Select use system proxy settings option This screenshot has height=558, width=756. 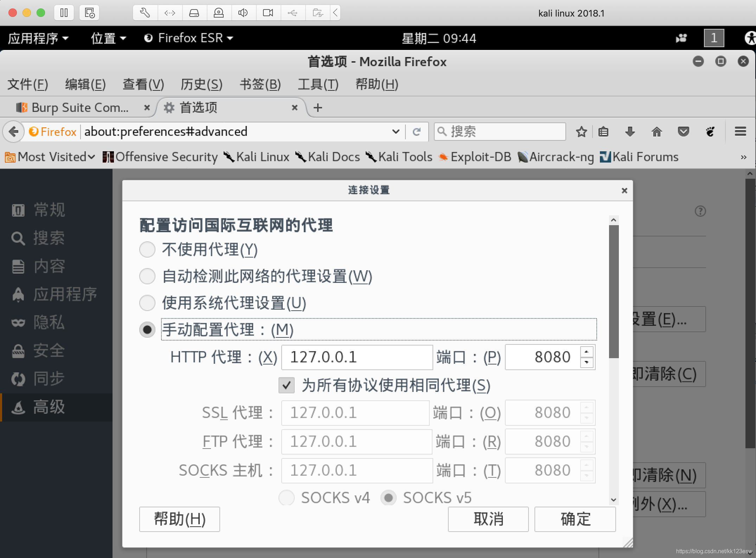click(147, 303)
